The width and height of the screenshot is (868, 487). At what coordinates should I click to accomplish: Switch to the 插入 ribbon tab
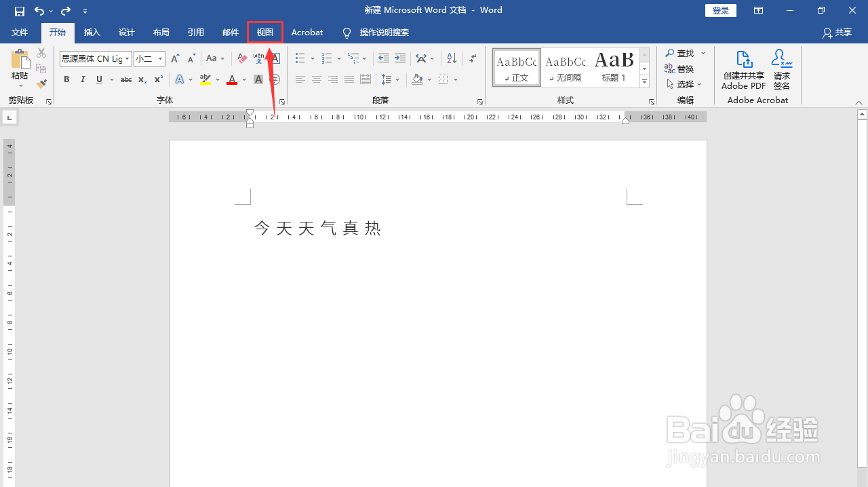[x=92, y=32]
